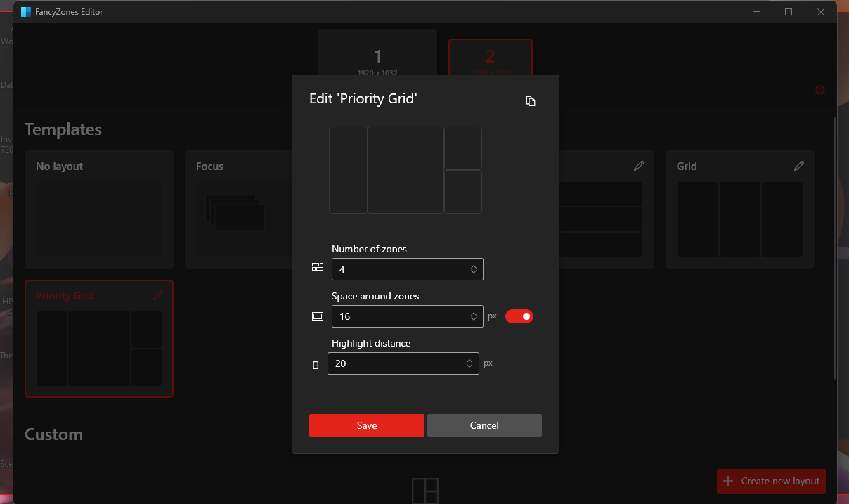Click the zones layout icon beside Number of zones
This screenshot has height=504, width=849.
click(x=317, y=267)
